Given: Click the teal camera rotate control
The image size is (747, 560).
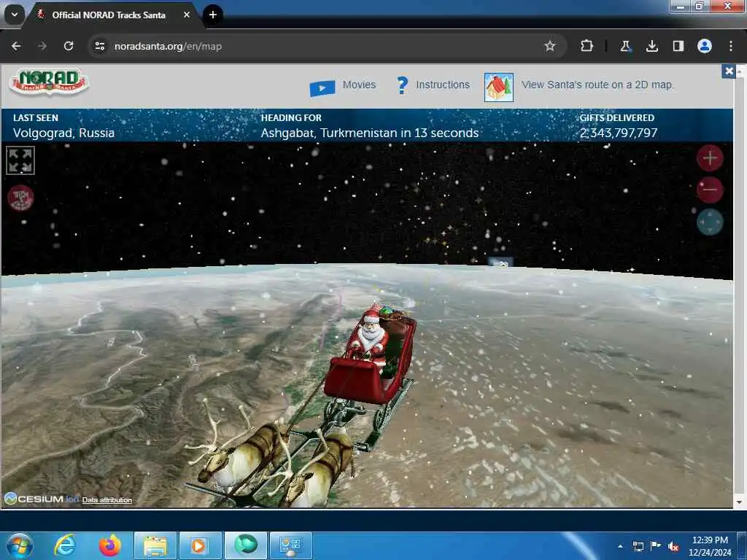Looking at the screenshot, I should 710,222.
